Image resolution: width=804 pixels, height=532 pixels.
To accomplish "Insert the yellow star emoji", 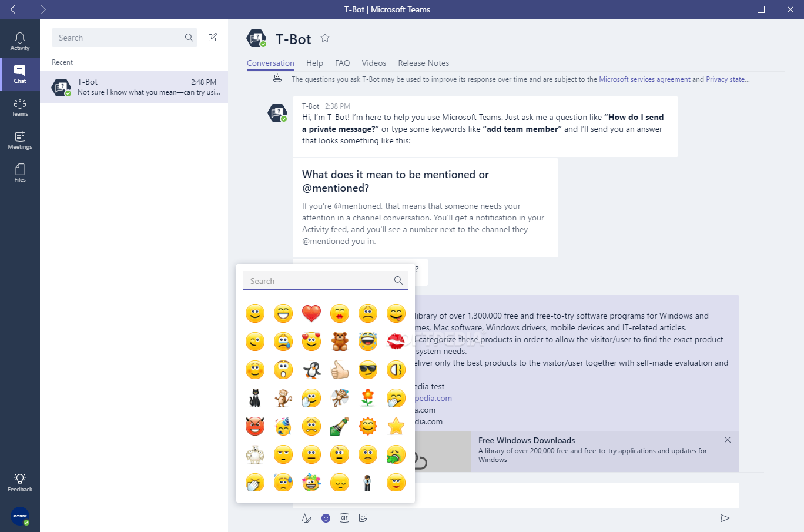I will 396,426.
